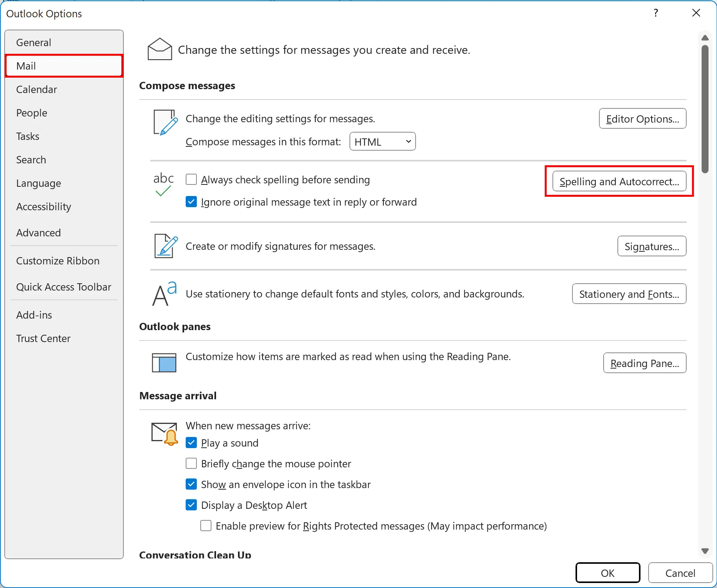Click the editing-settings pencil and page icon

(165, 122)
